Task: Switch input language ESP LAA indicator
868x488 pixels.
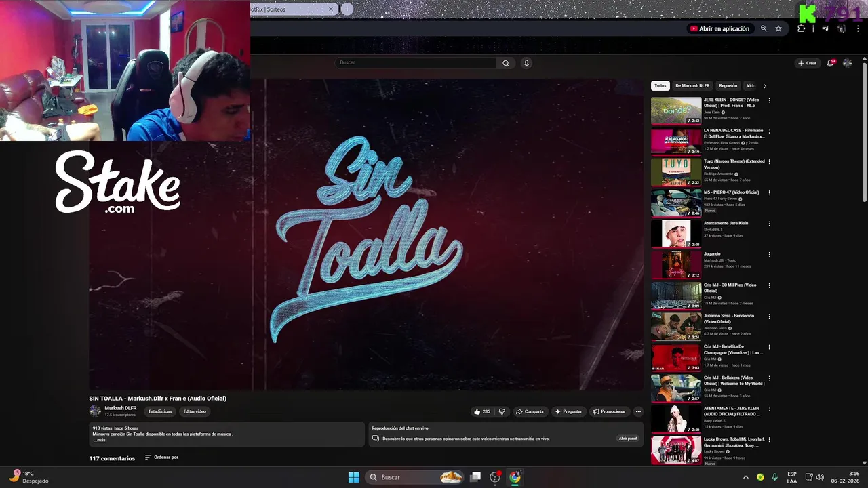Action: [x=792, y=477]
